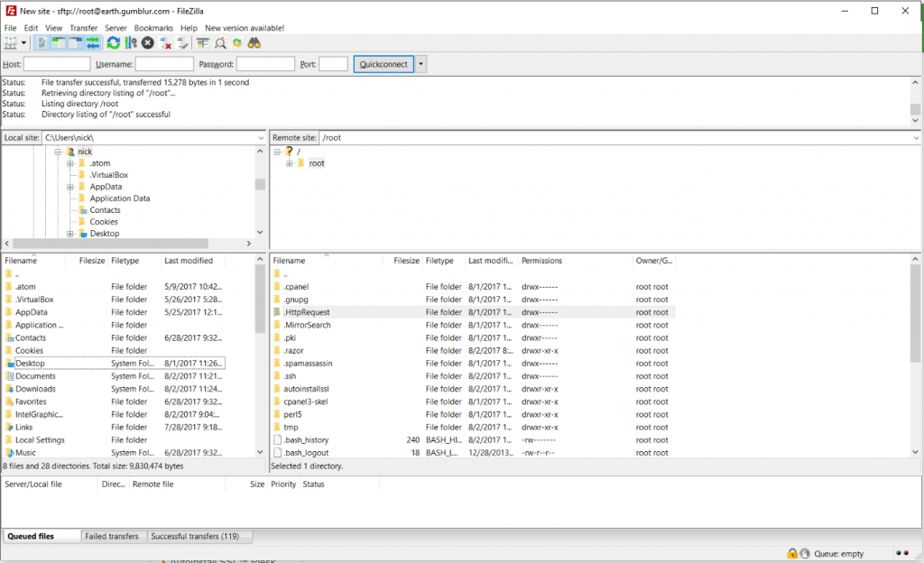This screenshot has width=924, height=563.
Task: Toggle directory comparison
Action: pos(220,43)
